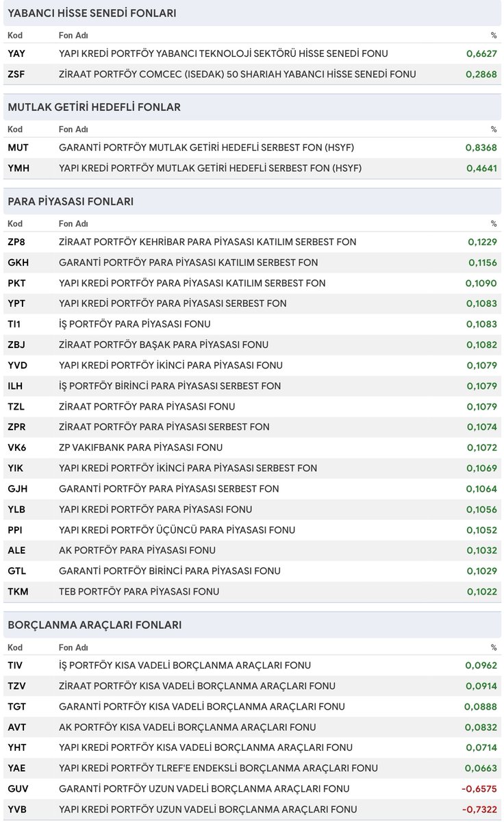This screenshot has width=504, height=822.
Task: Click fund code ZBJ
Action: click(17, 345)
